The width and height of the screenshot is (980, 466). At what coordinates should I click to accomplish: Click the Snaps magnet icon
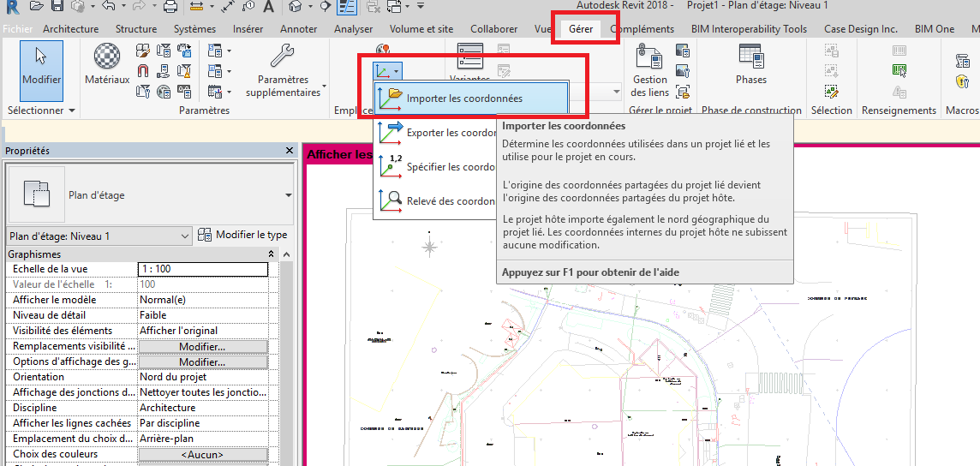tap(143, 70)
